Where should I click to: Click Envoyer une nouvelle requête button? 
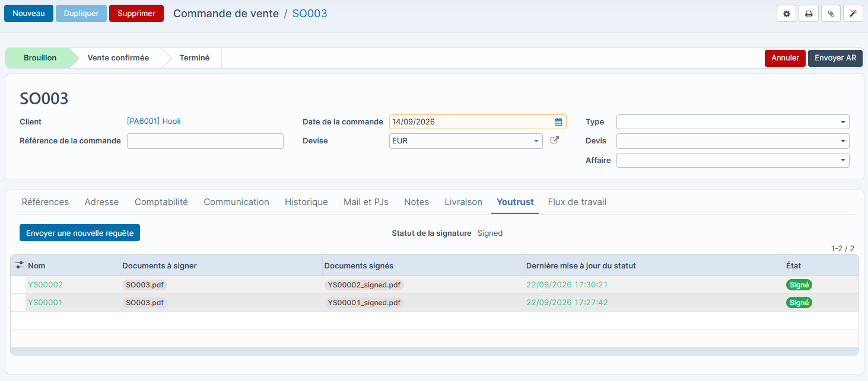[80, 233]
